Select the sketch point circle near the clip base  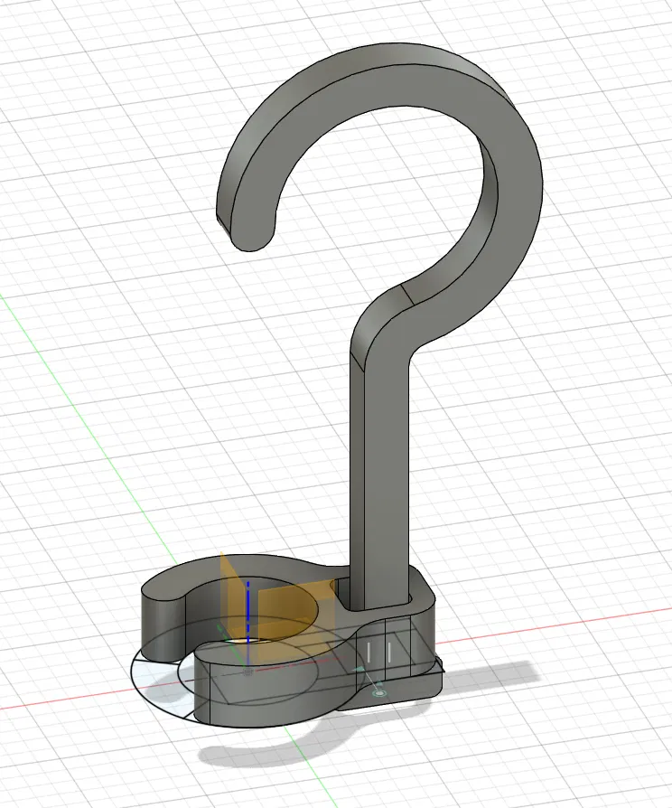pos(380,693)
